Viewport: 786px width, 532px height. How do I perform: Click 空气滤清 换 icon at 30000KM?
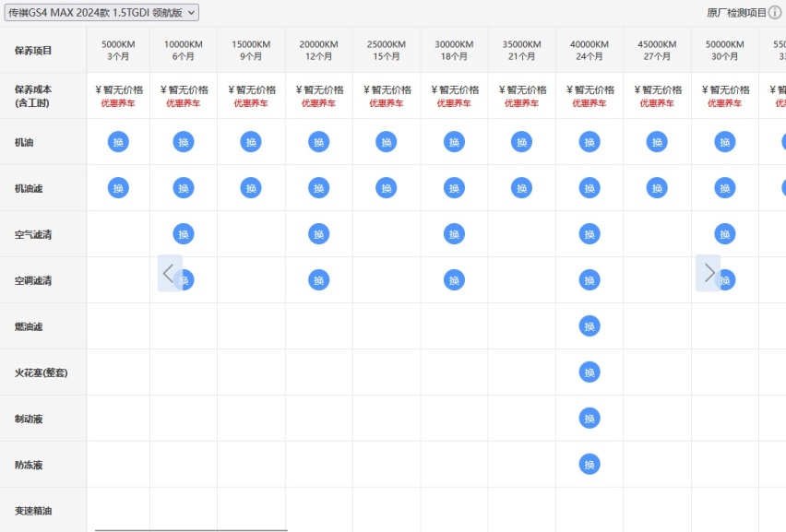point(454,234)
